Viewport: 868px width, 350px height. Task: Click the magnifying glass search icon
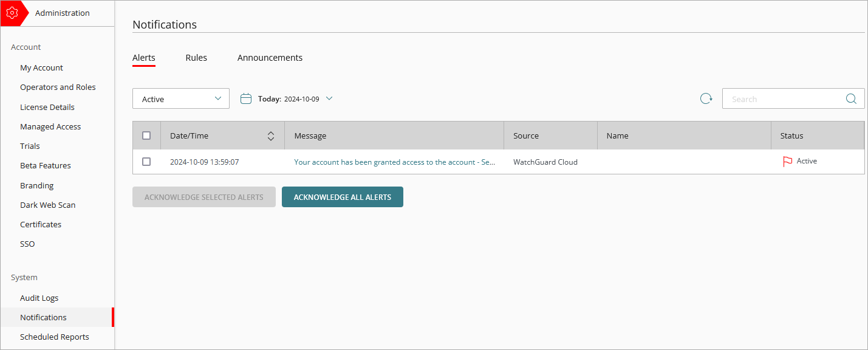[850, 98]
